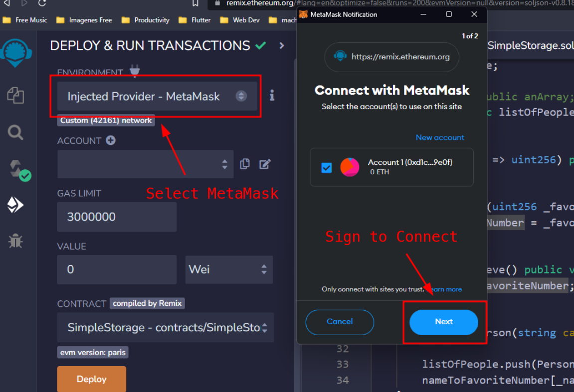Click environment info icon
The width and height of the screenshot is (574, 392).
click(x=272, y=96)
